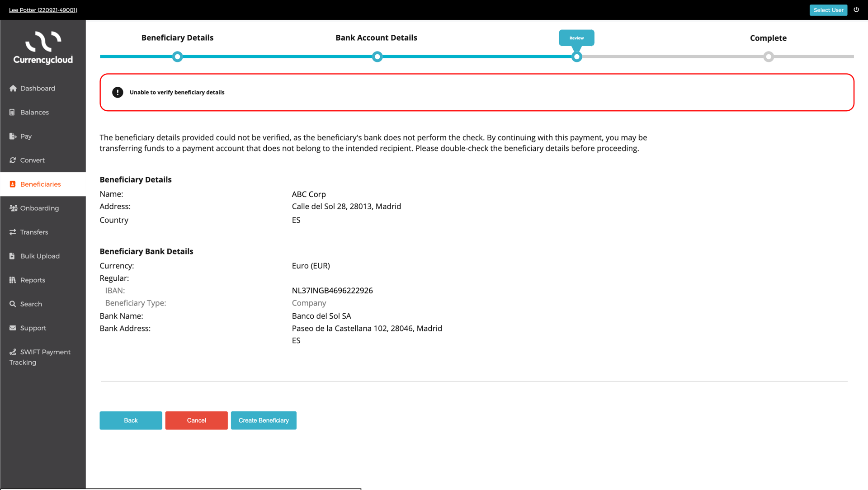Open the Beneficiaries menu item
The image size is (868, 490).
point(40,184)
